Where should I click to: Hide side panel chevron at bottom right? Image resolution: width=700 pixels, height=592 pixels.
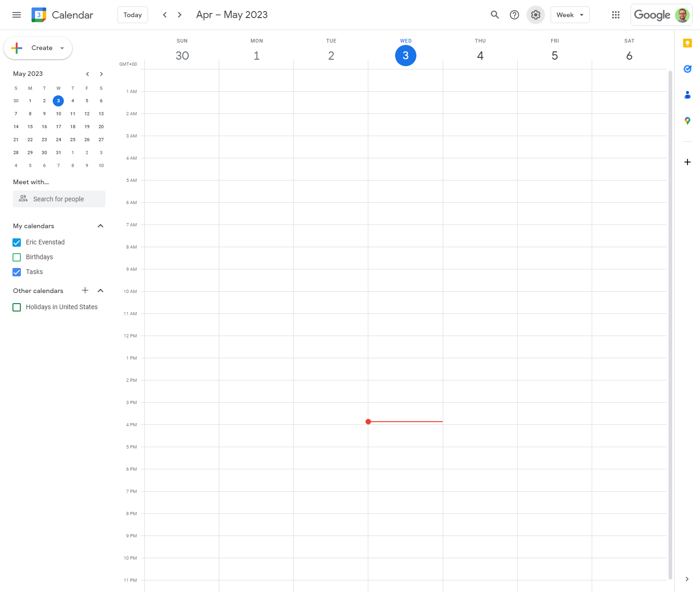click(x=687, y=579)
